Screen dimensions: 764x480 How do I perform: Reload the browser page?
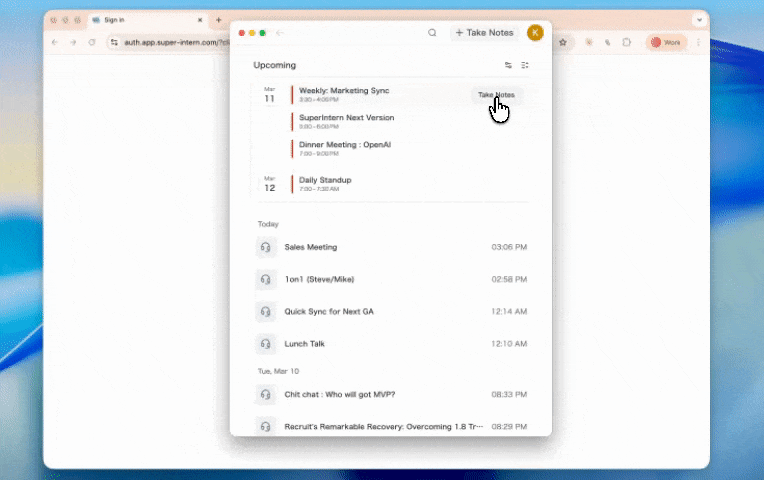(x=92, y=42)
